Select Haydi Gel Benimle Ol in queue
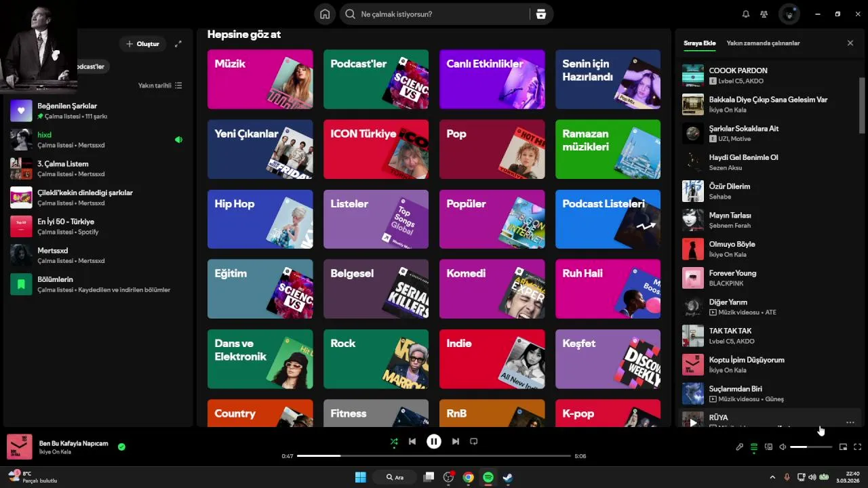Image resolution: width=868 pixels, height=488 pixels. pos(769,162)
